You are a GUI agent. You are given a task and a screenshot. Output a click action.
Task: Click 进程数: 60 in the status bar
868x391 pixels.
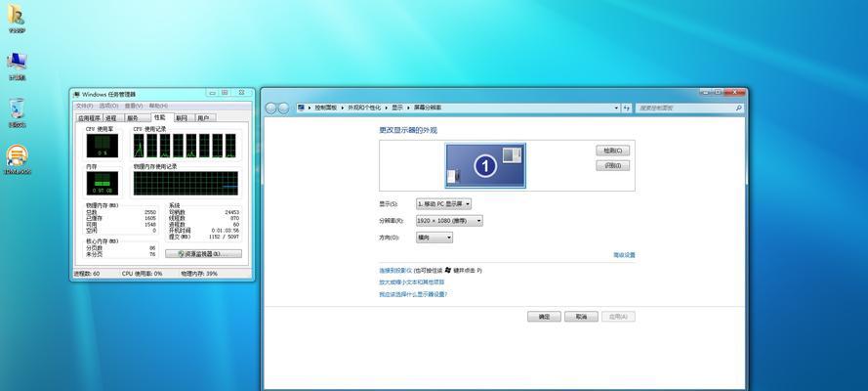(x=87, y=274)
